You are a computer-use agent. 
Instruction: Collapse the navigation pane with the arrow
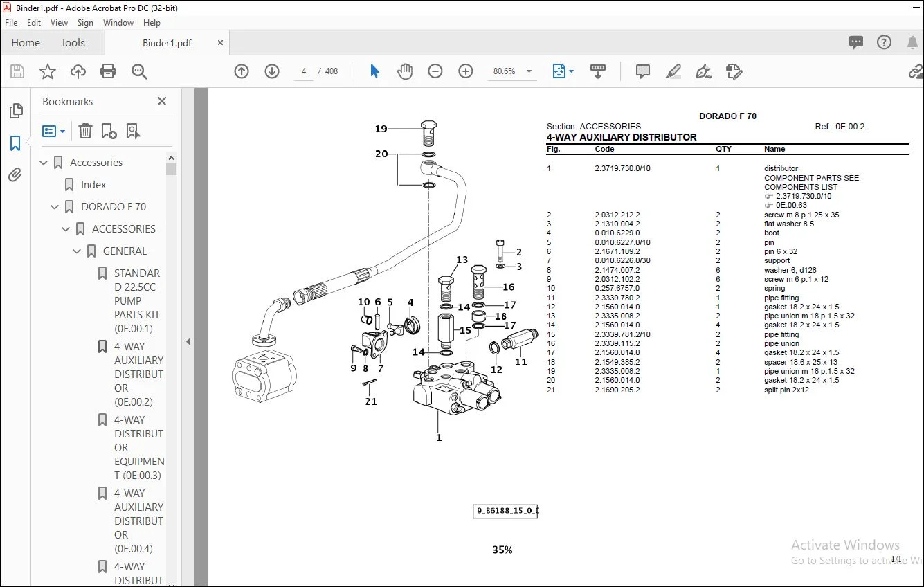(188, 341)
